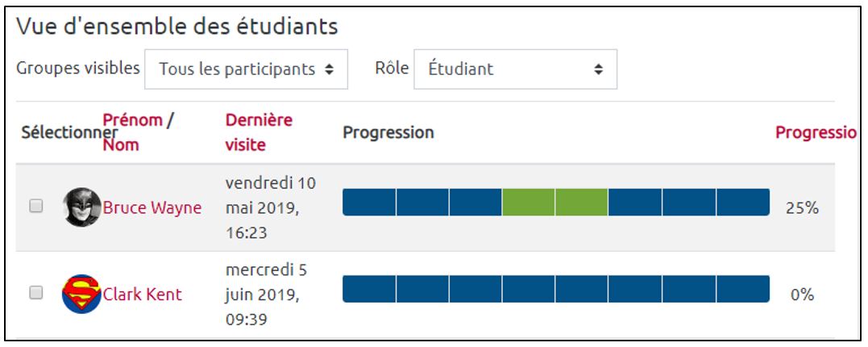Sort by Nom column header
Image resolution: width=868 pixels, height=347 pixels.
click(x=121, y=145)
